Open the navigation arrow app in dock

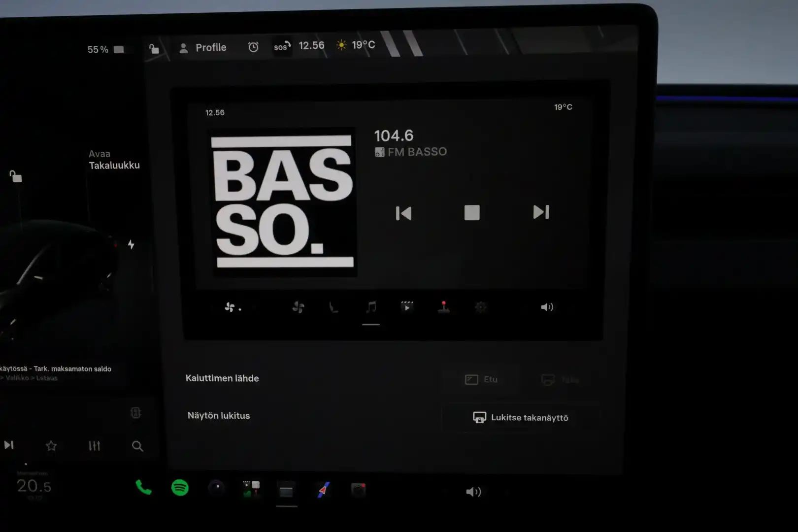[x=323, y=490]
